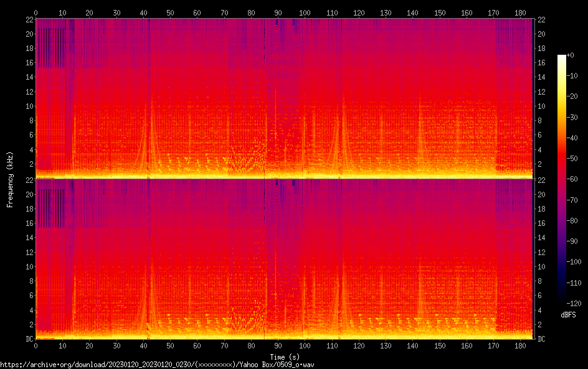Image resolution: width=588 pixels, height=369 pixels.
Task: Click the white top of the color scale
Action: tap(562, 57)
